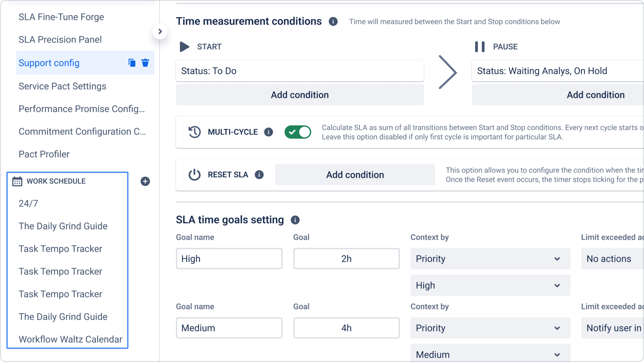Viewport: 644px width, 362px height.
Task: Click info icon beside Time measurement conditions
Action: pos(333,21)
